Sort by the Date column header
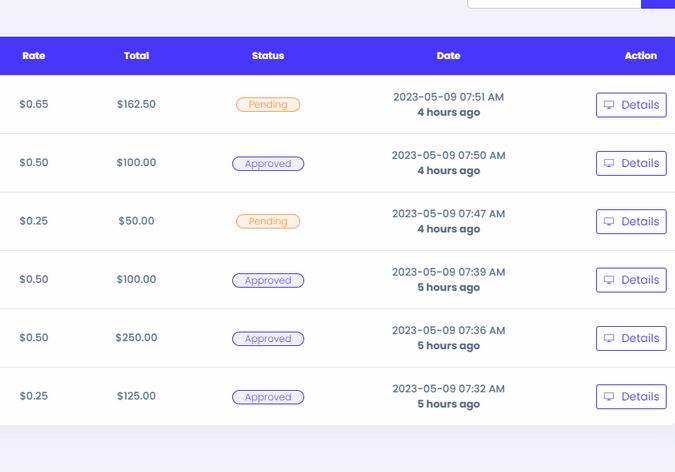675x472 pixels. coord(449,56)
